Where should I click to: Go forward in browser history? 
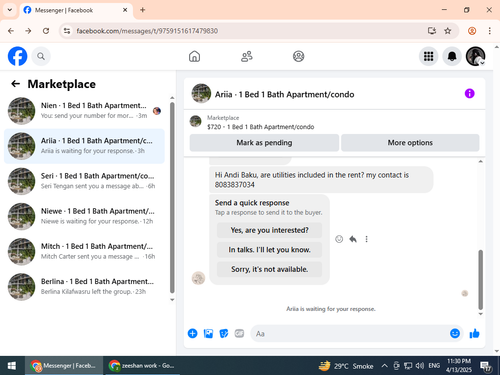point(28,31)
